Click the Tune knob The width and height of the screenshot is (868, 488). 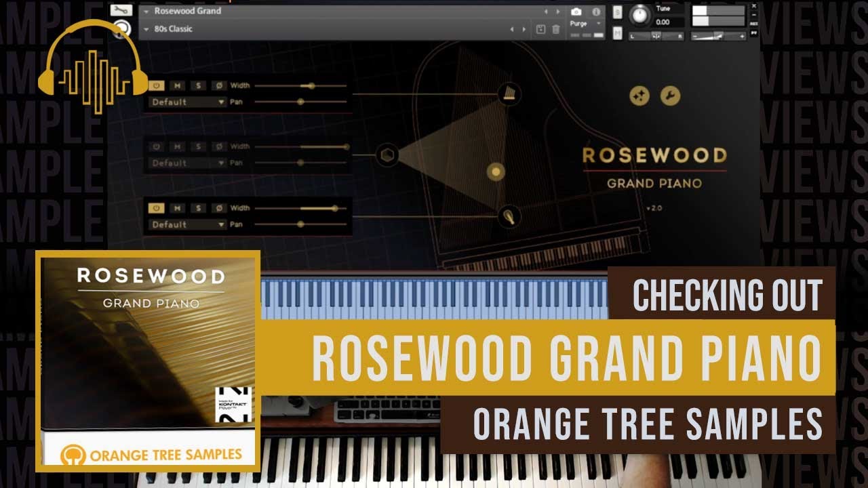[x=639, y=15]
